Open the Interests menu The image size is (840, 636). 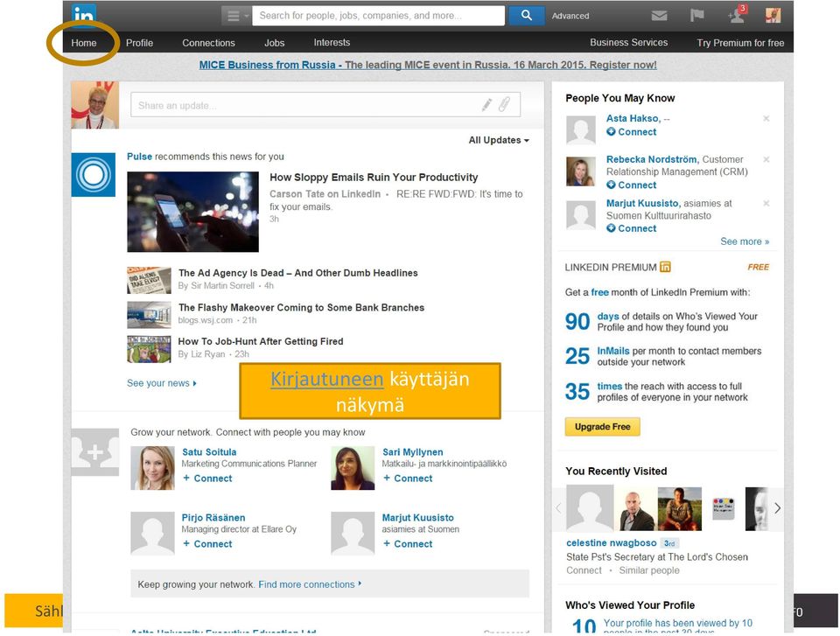click(x=332, y=42)
